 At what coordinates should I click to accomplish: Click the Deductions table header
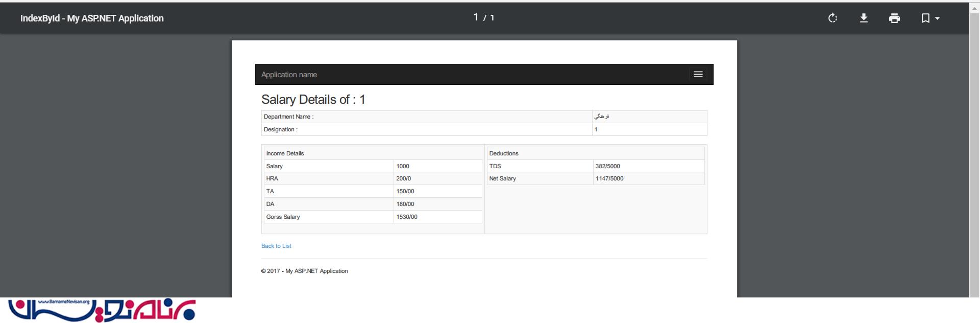(504, 153)
